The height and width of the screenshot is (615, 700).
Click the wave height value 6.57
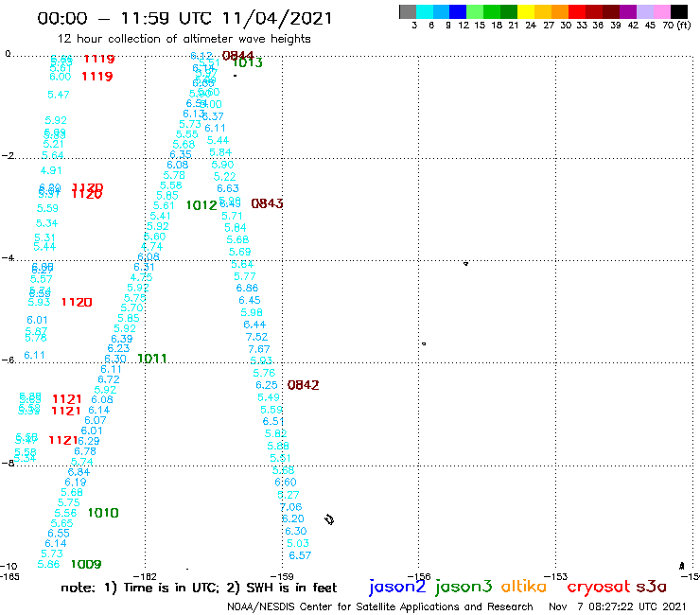click(300, 555)
